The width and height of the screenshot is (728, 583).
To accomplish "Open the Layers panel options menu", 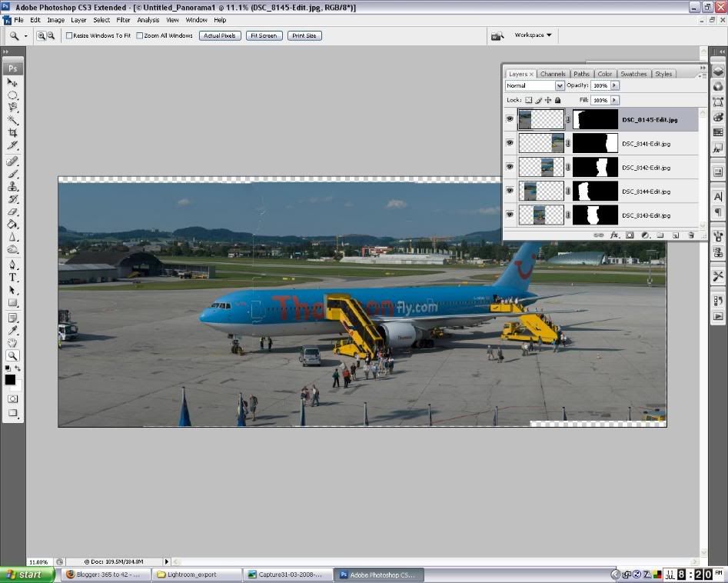I will point(703,75).
